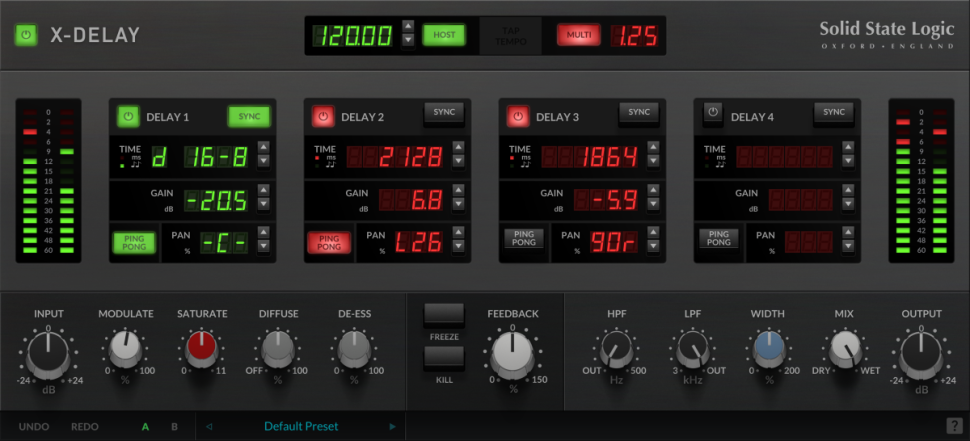This screenshot has height=441, width=970.
Task: Click the 1.25 multiplier display
Action: 635,35
